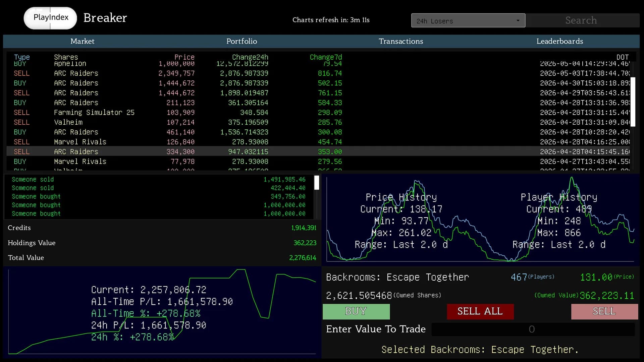
Task: Focus the Enter Value To Trade field
Action: pos(533,329)
